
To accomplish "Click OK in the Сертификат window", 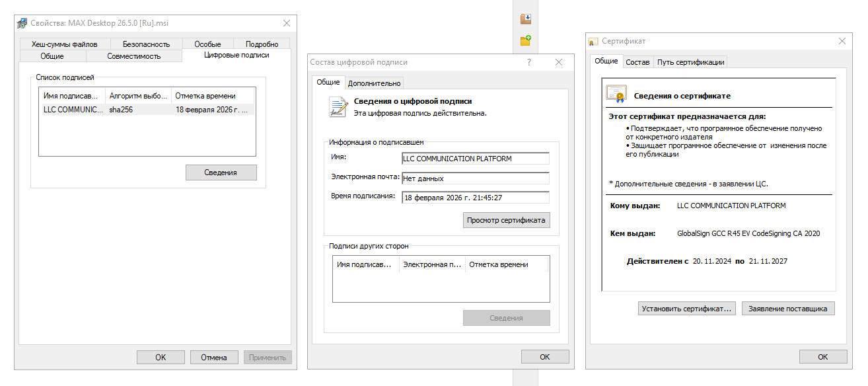I will click(x=822, y=357).
